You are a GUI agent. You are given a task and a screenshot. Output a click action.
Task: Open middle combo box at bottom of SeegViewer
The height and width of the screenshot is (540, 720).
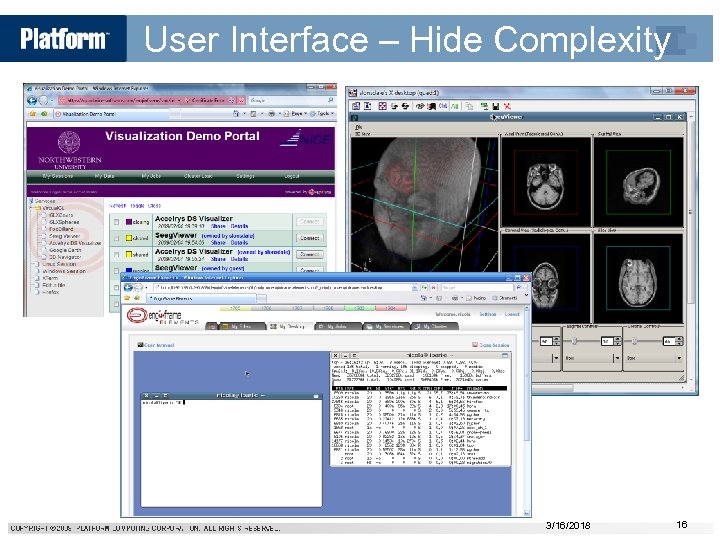pyautogui.click(x=593, y=358)
